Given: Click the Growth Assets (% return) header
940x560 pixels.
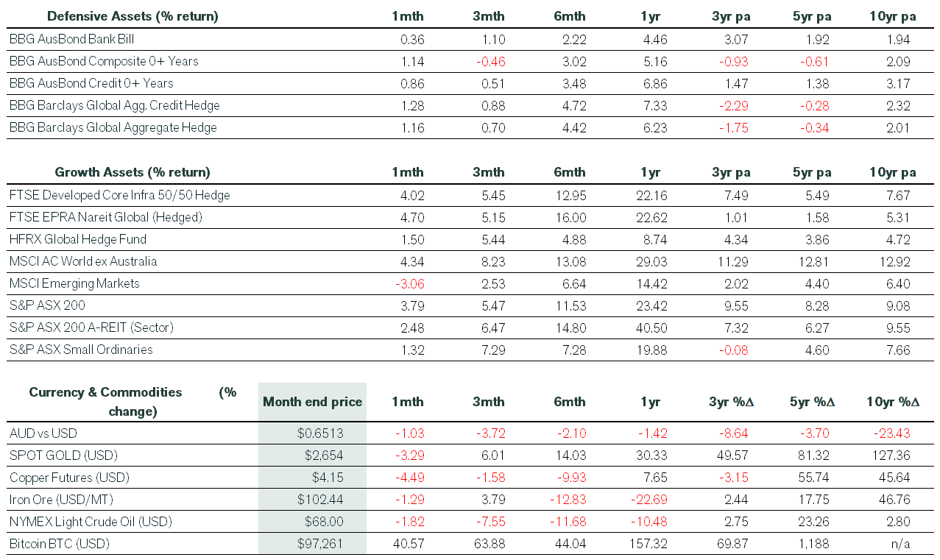Looking at the screenshot, I should [x=132, y=172].
